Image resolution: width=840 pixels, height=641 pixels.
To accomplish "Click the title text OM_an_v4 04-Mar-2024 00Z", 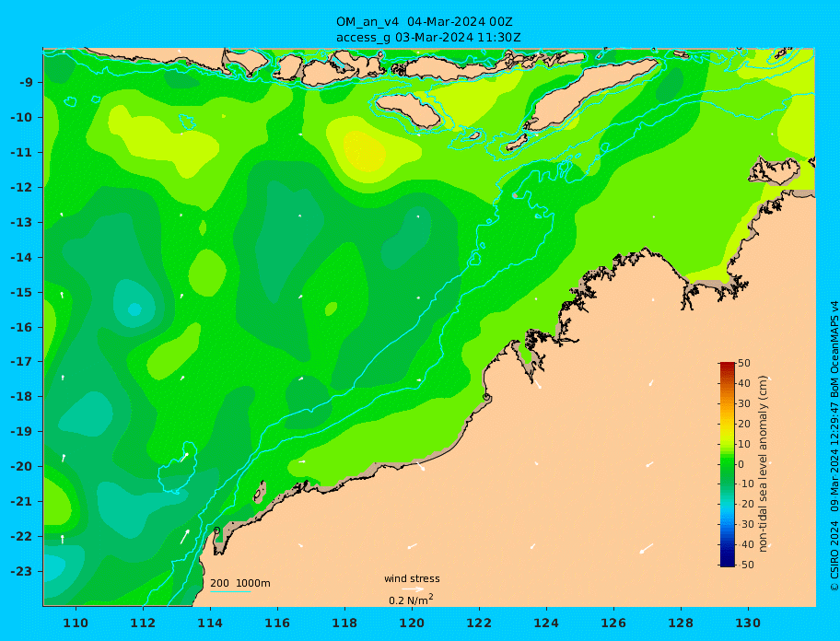I will [425, 22].
